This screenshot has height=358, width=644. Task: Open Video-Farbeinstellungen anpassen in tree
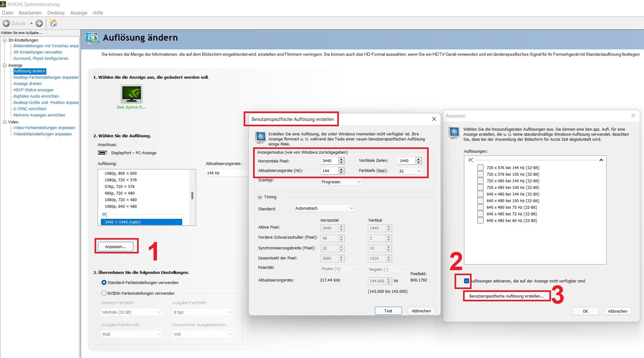[x=44, y=128]
